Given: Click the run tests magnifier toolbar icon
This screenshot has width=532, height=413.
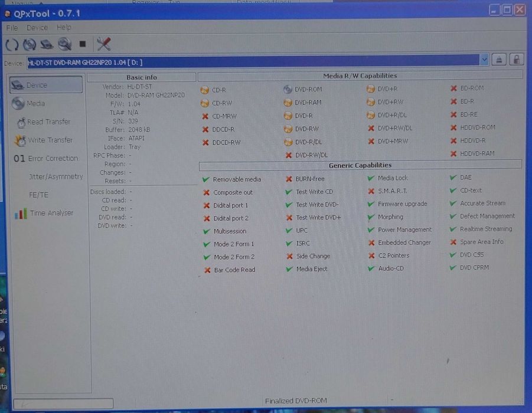Looking at the screenshot, I should [64, 44].
